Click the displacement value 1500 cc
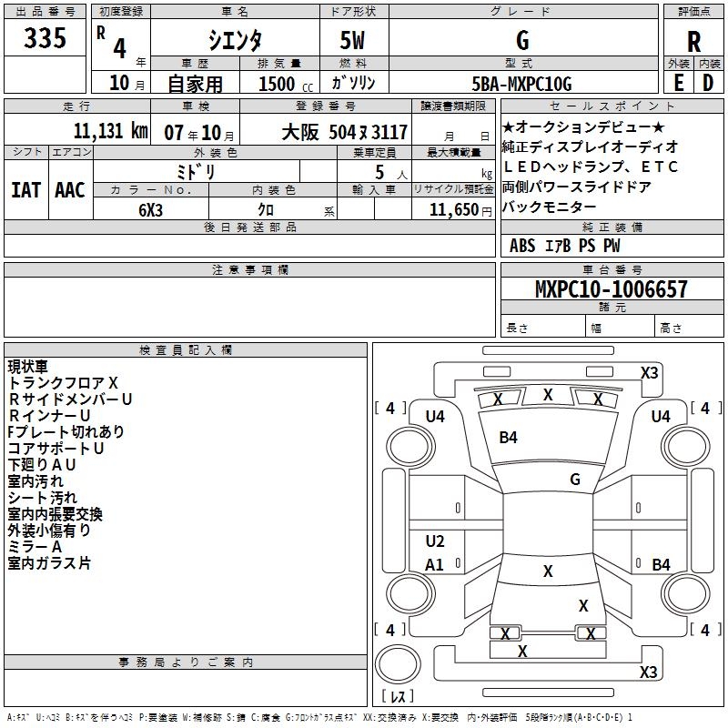Viewport: 728px width, 728px height. point(286,84)
